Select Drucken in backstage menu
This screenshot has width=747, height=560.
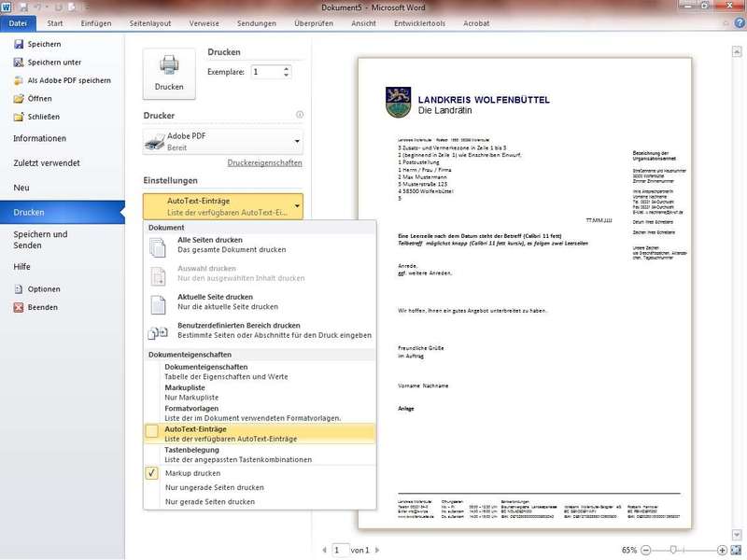pyautogui.click(x=63, y=213)
